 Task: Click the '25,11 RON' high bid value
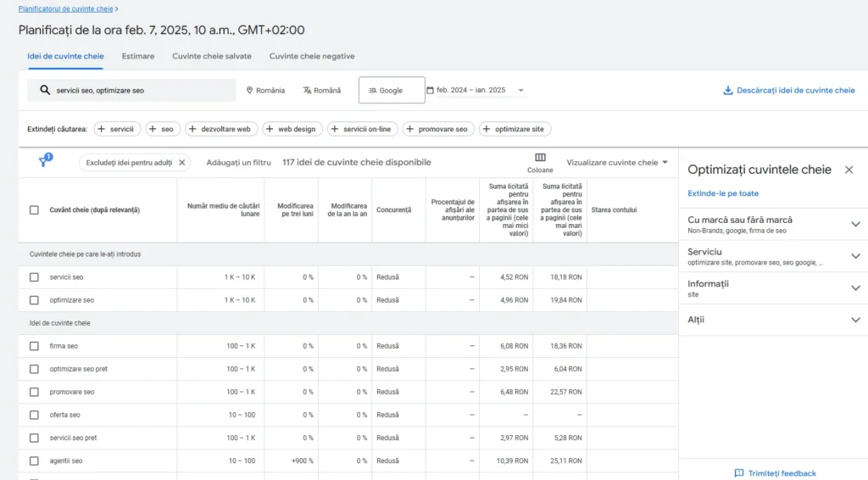pos(565,460)
